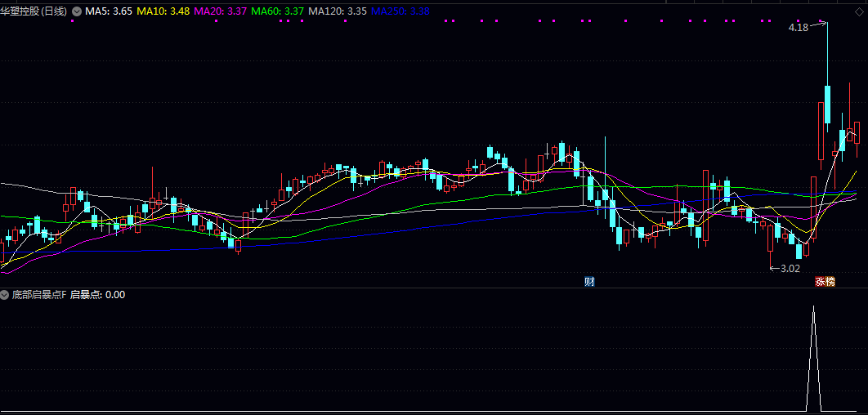Select the MA5: 3.65 label

pos(109,11)
